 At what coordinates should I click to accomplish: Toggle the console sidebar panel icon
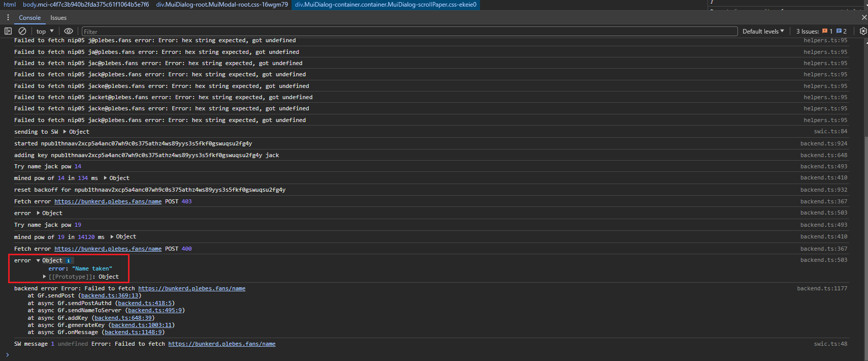click(x=8, y=31)
